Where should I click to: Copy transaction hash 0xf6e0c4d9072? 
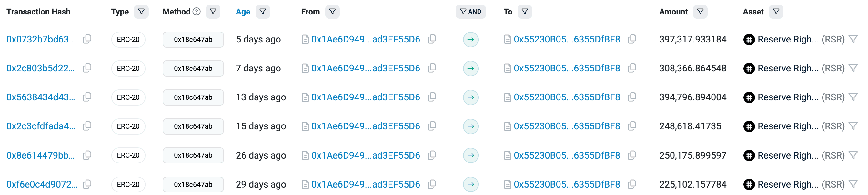coord(87,184)
